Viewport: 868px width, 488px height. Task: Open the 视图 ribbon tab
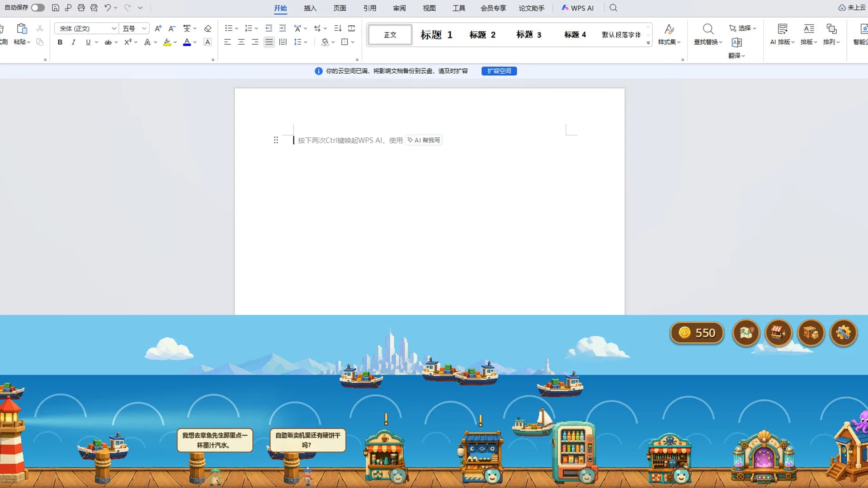(x=429, y=8)
